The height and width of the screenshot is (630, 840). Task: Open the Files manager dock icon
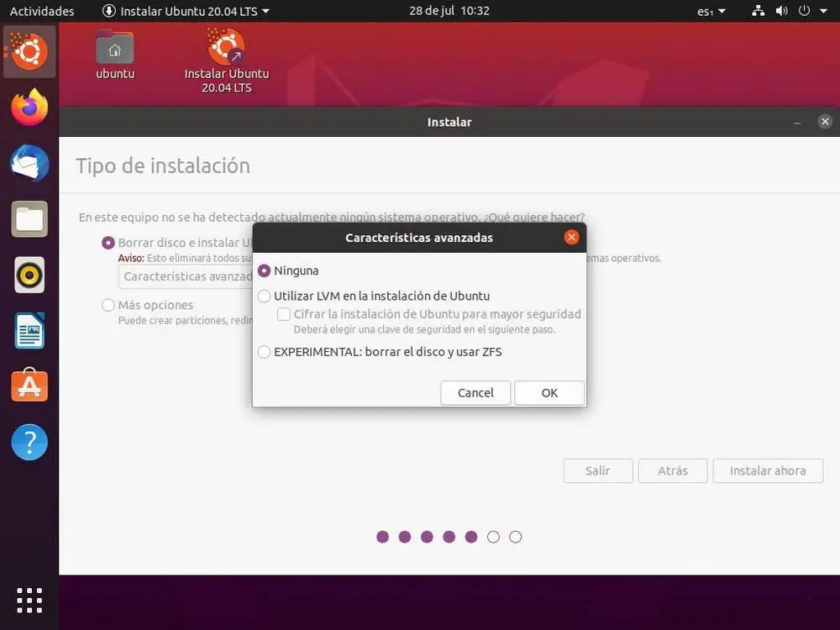pos(29,219)
